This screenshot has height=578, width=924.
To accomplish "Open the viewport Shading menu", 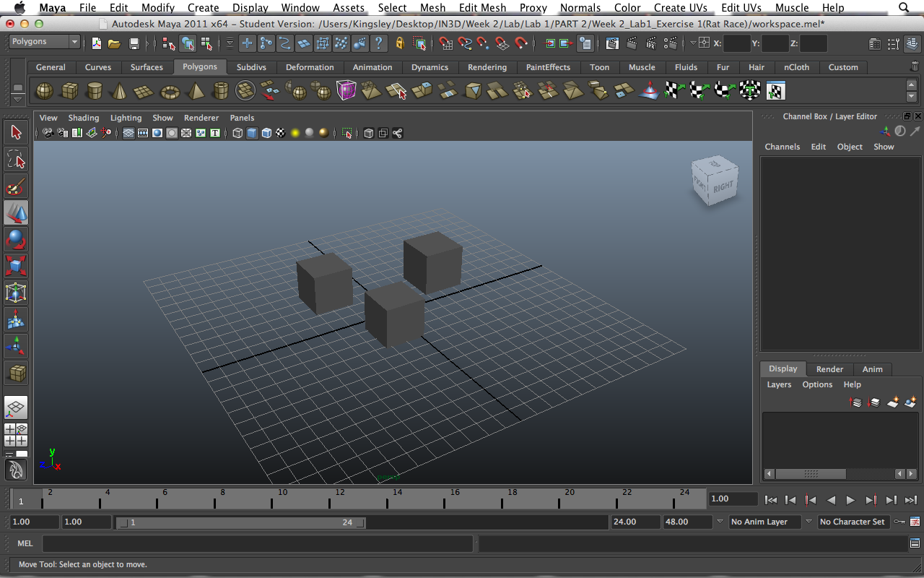I will click(84, 118).
